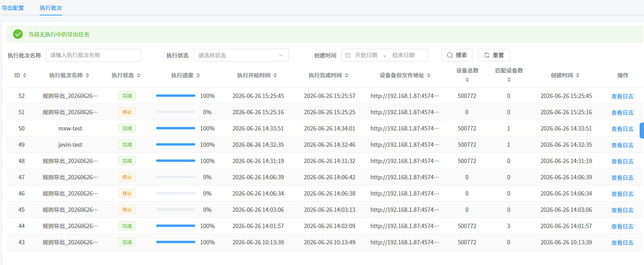644x265 pixels.
Task: Sort by 匹配设备数 column arrows
Action: (x=509, y=80)
